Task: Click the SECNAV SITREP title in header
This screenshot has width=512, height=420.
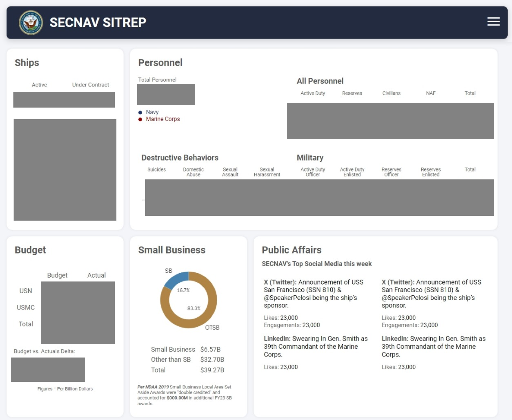Action: click(x=98, y=22)
